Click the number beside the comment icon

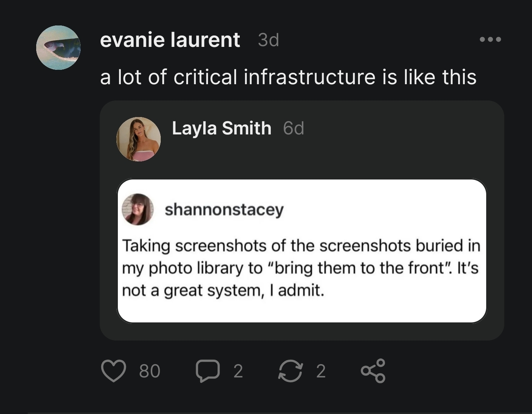coord(238,371)
